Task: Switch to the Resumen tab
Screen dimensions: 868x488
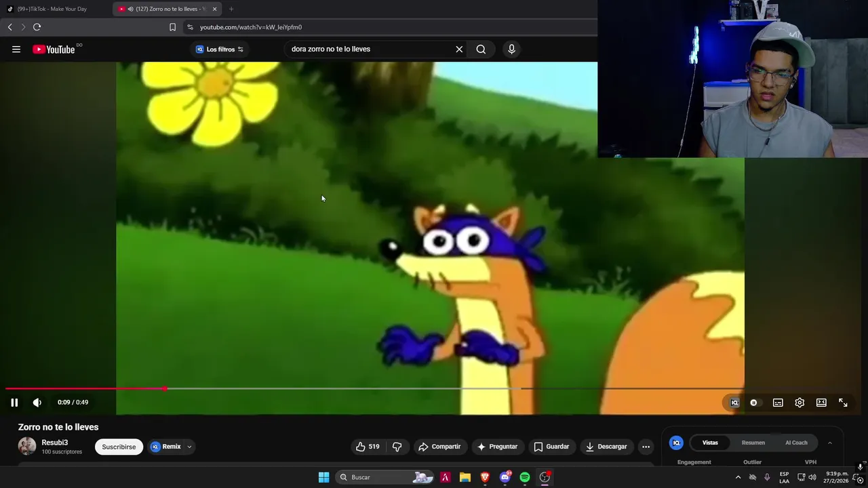Action: [753, 443]
